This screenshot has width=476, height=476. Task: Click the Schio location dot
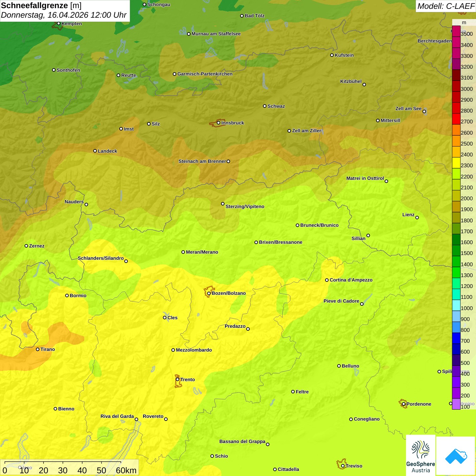(x=212, y=456)
